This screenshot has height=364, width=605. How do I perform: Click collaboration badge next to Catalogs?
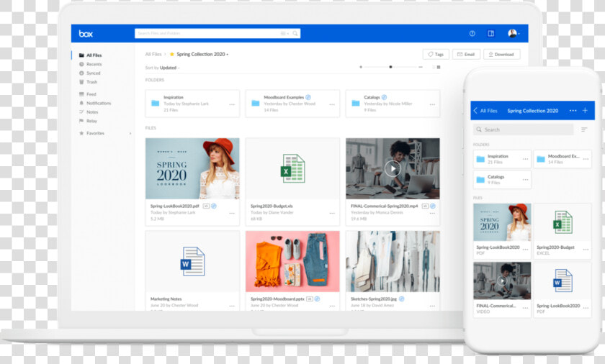pyautogui.click(x=384, y=97)
